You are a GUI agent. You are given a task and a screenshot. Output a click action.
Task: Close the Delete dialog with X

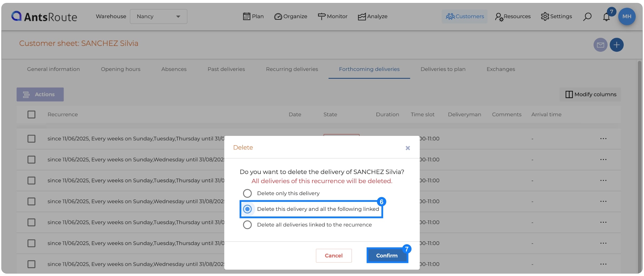(x=408, y=148)
